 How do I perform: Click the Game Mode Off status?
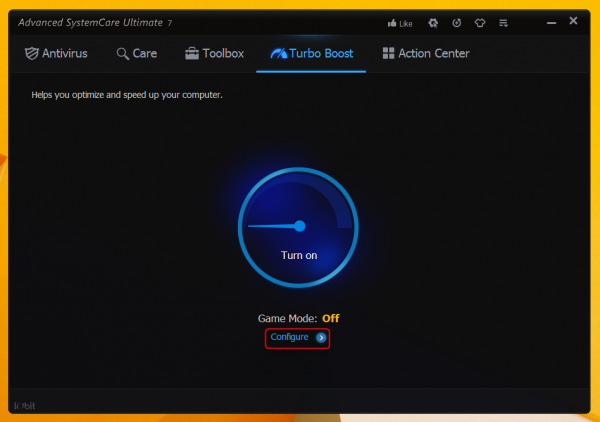click(x=331, y=318)
